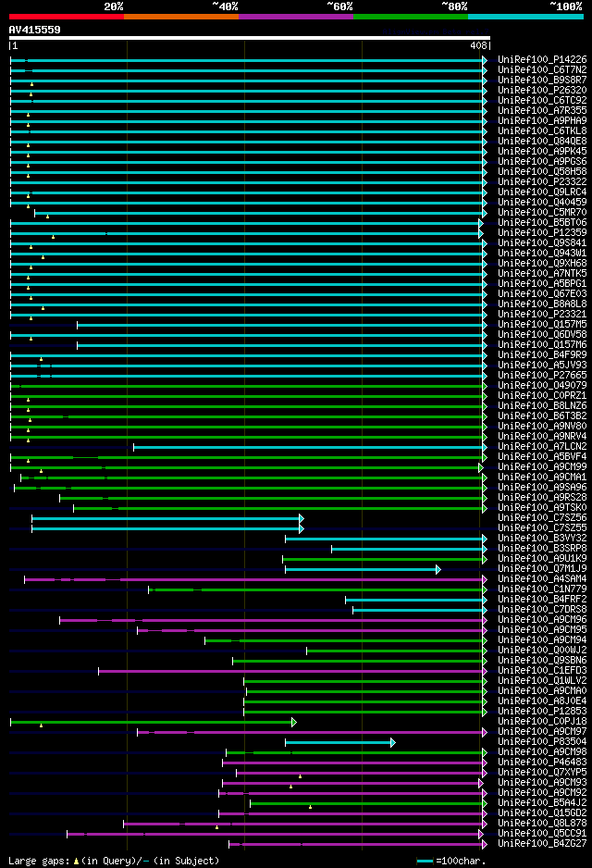Viewport: 592px width, 868px height.
Task: Select label UniRef100_P23321
Action: (542, 314)
